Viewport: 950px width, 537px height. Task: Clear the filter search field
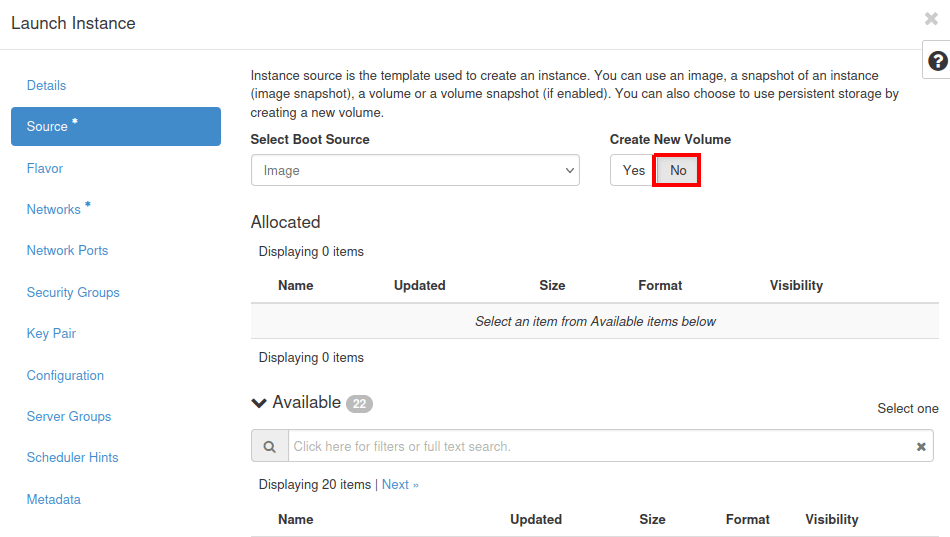pos(921,447)
